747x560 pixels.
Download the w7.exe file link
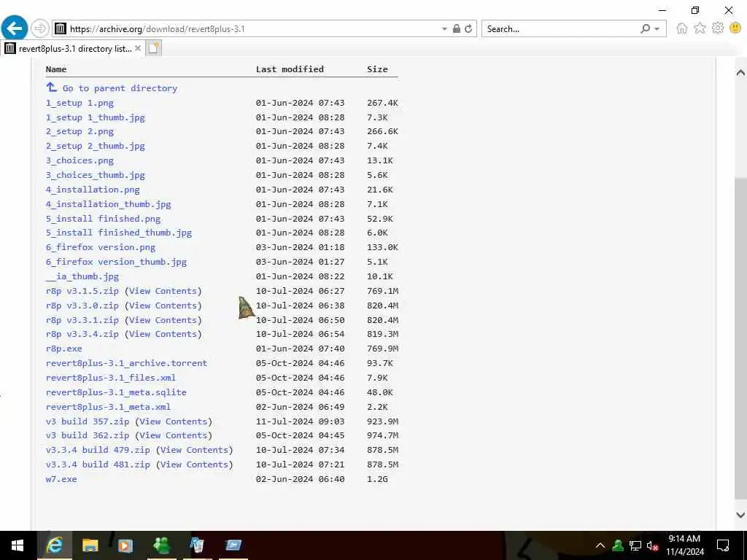pyautogui.click(x=61, y=479)
